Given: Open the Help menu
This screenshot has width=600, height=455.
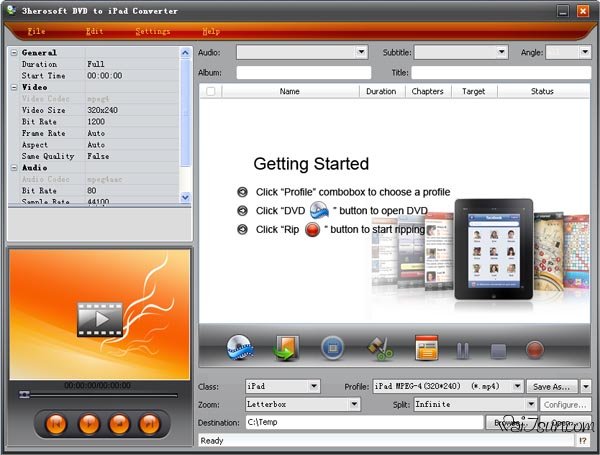Looking at the screenshot, I should 211,31.
